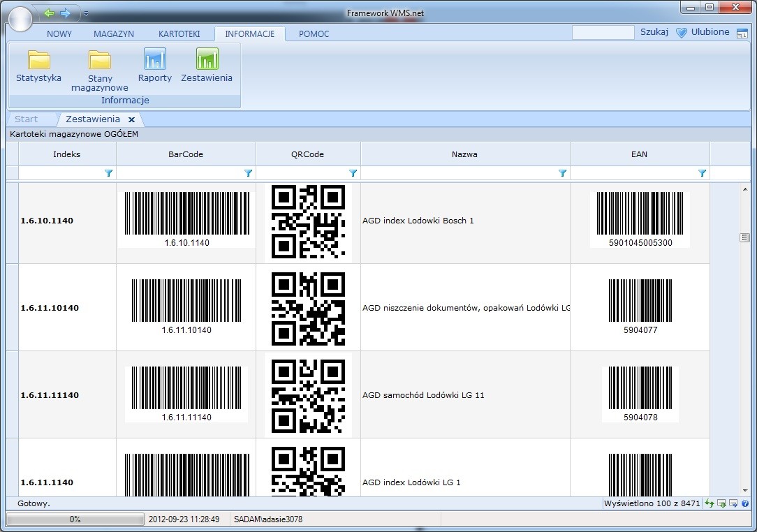757x532 pixels.
Task: Switch to the MAGAZYN ribbon tab
Action: (x=114, y=34)
